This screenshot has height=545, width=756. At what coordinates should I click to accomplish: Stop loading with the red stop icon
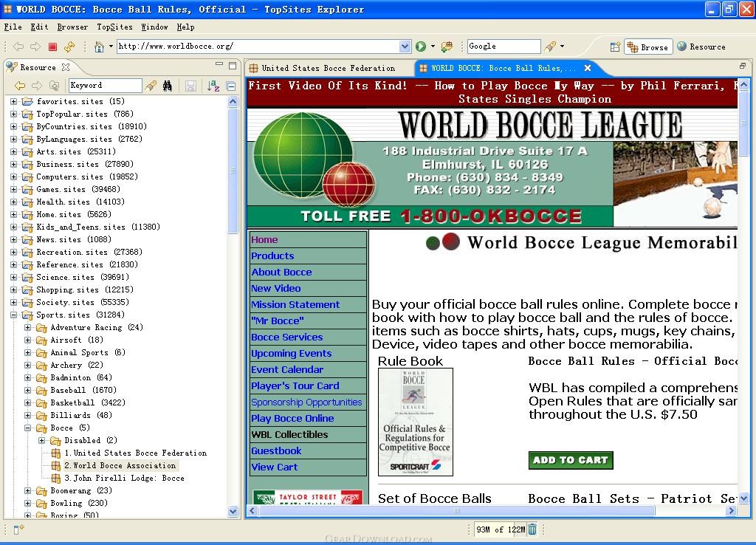52,47
